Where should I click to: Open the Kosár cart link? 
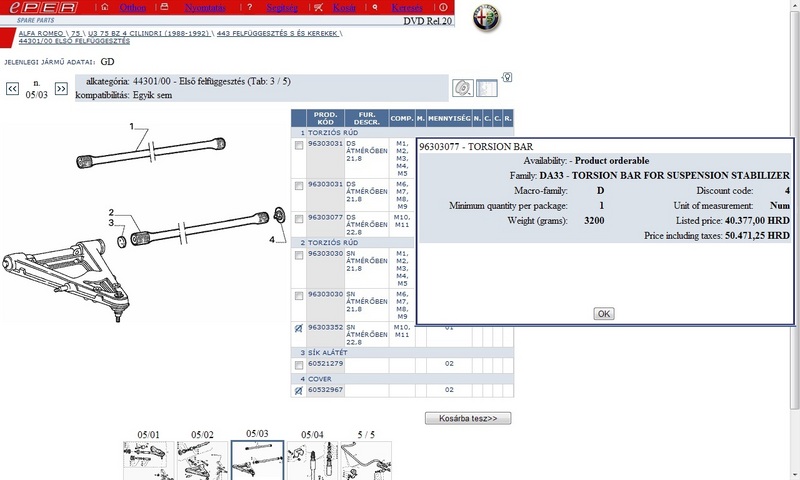[344, 8]
